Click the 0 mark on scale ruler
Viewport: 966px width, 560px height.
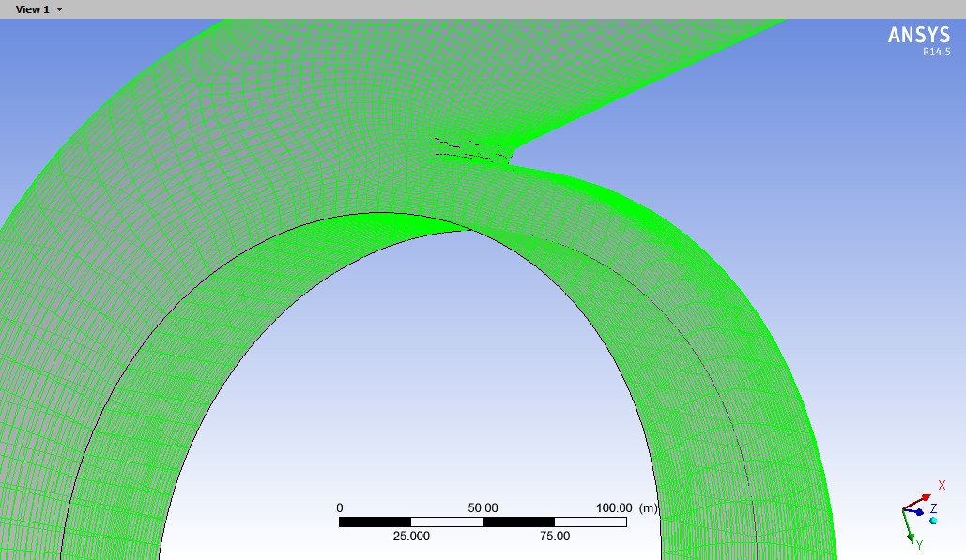tap(340, 507)
